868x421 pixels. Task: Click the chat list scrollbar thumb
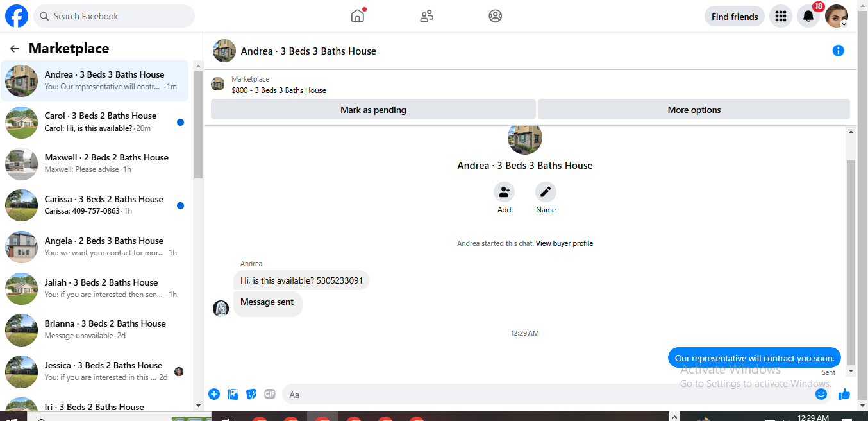click(198, 125)
